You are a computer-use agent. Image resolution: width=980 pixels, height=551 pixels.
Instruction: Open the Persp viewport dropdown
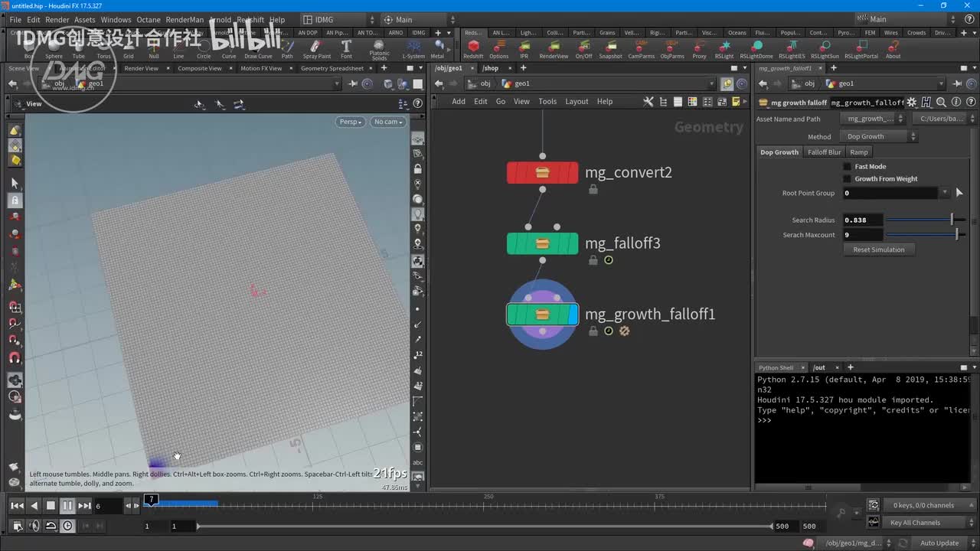pos(350,122)
